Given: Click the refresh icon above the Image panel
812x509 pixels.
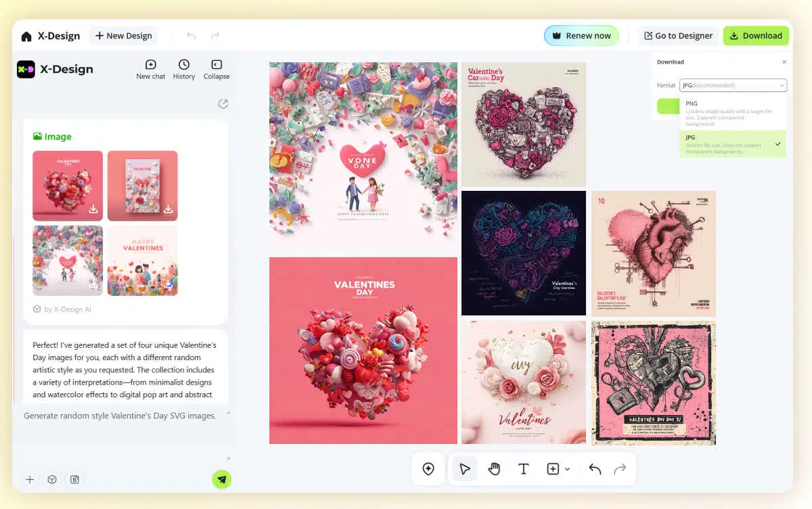Looking at the screenshot, I should click(223, 104).
